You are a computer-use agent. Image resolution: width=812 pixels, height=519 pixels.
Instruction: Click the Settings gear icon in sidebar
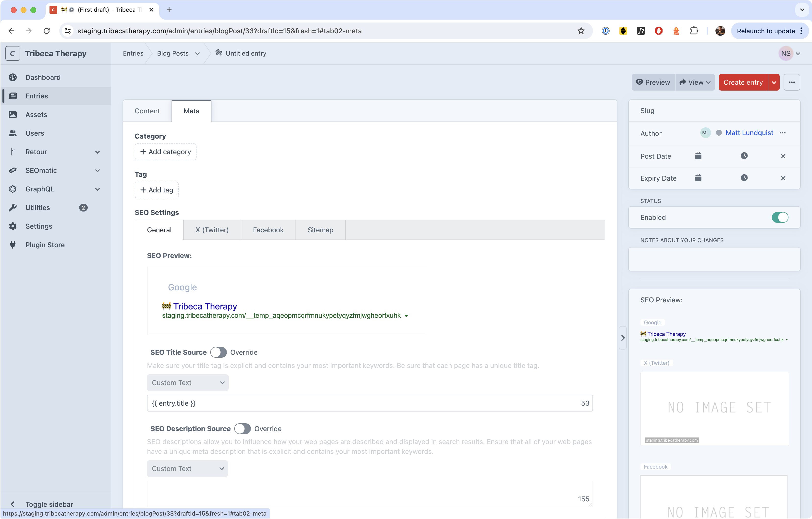click(x=13, y=226)
